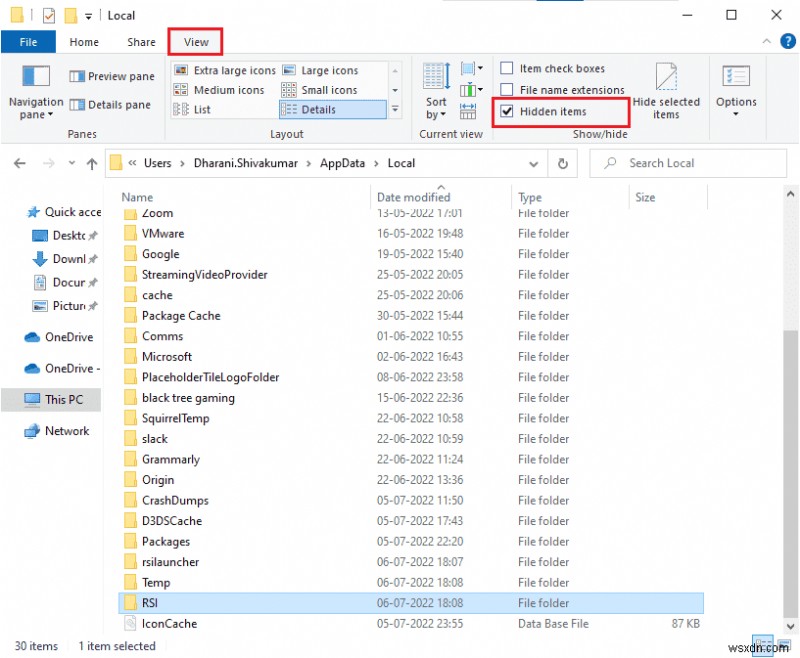Expand the layout gallery more arrow

point(395,109)
